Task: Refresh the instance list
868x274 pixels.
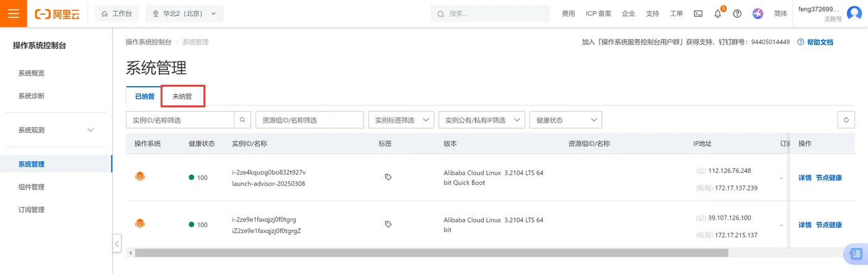Action: tap(846, 120)
